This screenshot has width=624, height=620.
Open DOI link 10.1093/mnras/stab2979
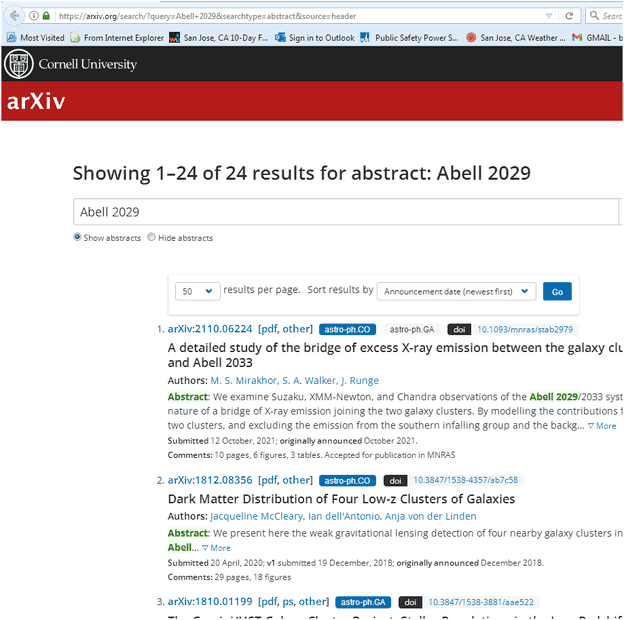pyautogui.click(x=525, y=329)
